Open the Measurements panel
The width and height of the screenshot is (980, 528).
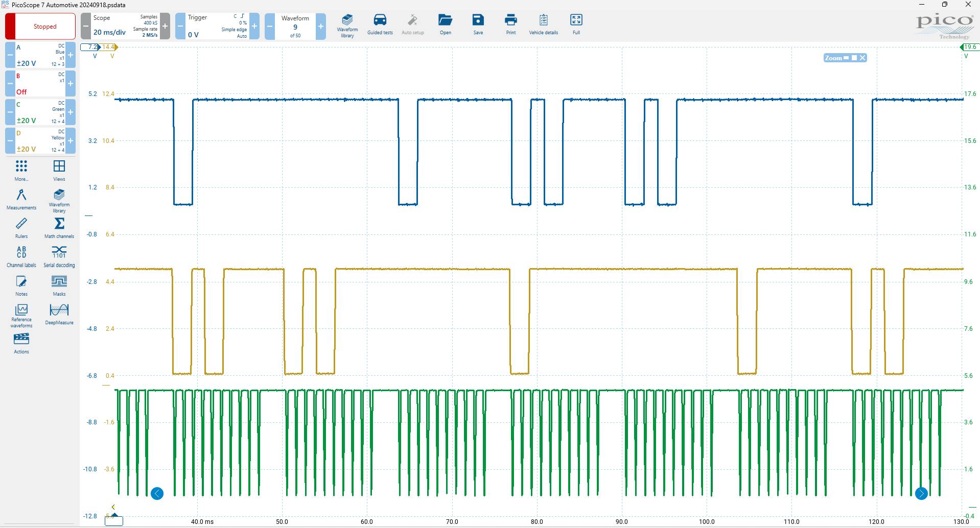(21, 199)
